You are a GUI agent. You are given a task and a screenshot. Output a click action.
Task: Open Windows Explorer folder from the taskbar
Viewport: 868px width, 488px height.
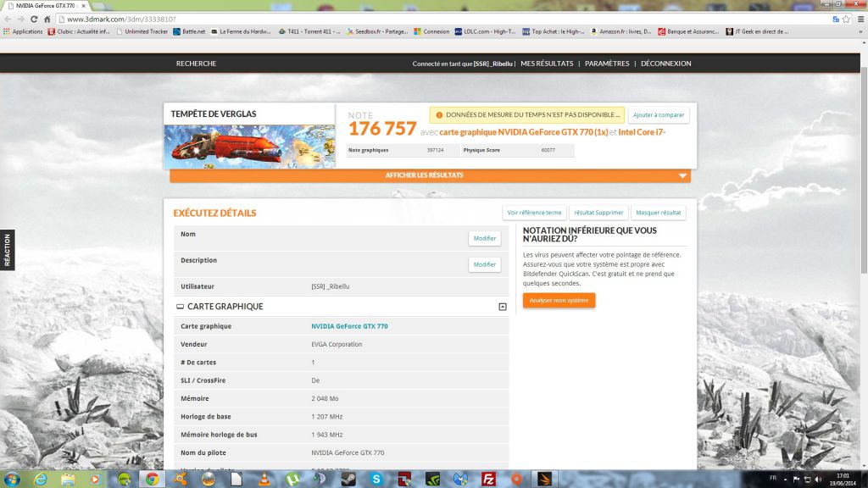[x=68, y=480]
